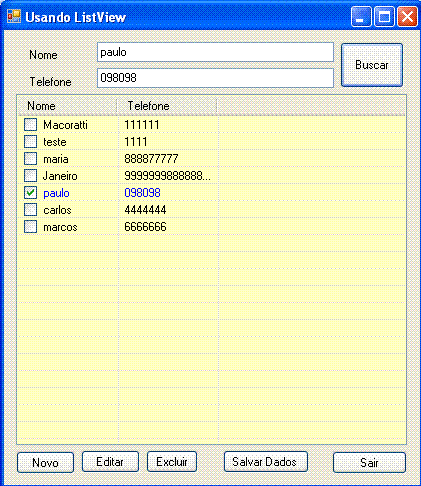Create a new entry with Novo
This screenshot has width=421, height=486.
(x=45, y=462)
